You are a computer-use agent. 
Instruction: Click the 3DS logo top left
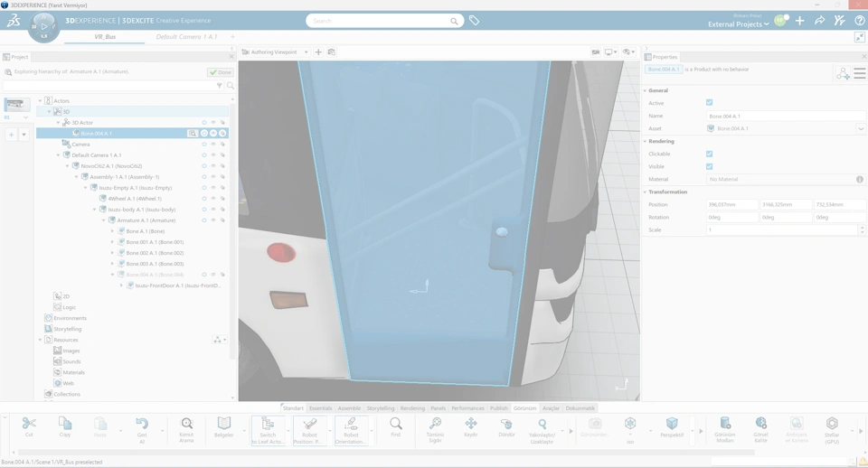tap(14, 21)
